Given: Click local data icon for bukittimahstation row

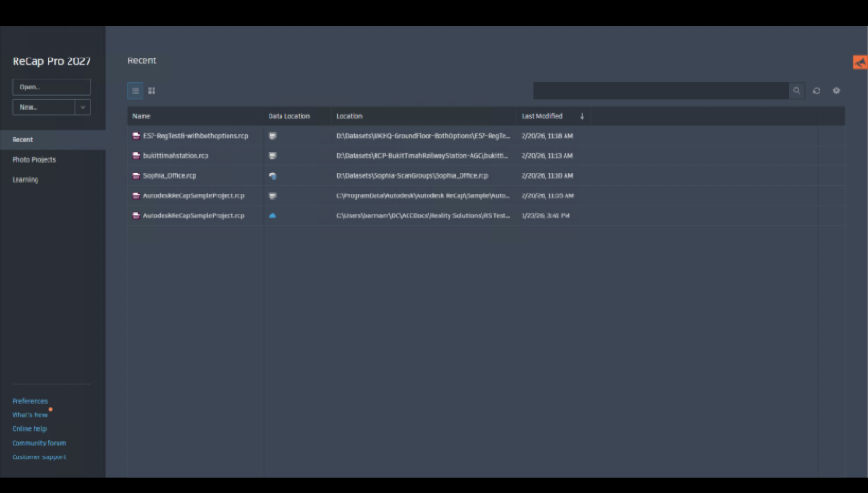Looking at the screenshot, I should 272,155.
